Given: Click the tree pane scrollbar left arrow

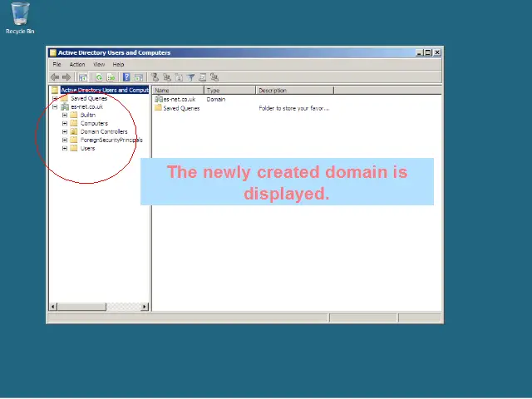Looking at the screenshot, I should pyautogui.click(x=52, y=307).
